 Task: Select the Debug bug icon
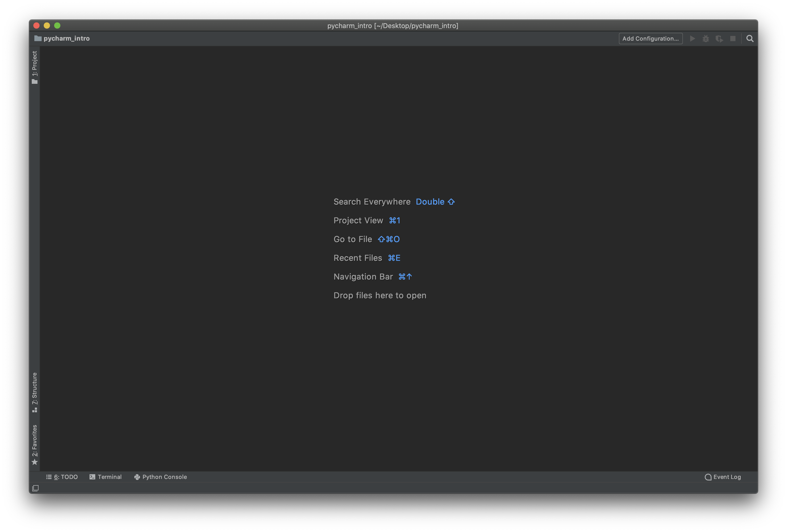point(706,38)
